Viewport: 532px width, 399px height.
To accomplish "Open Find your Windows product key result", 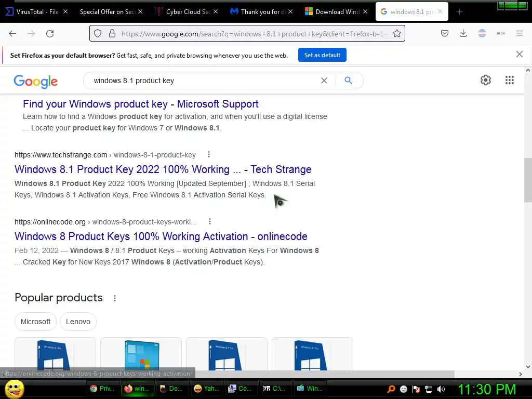I will (x=140, y=104).
